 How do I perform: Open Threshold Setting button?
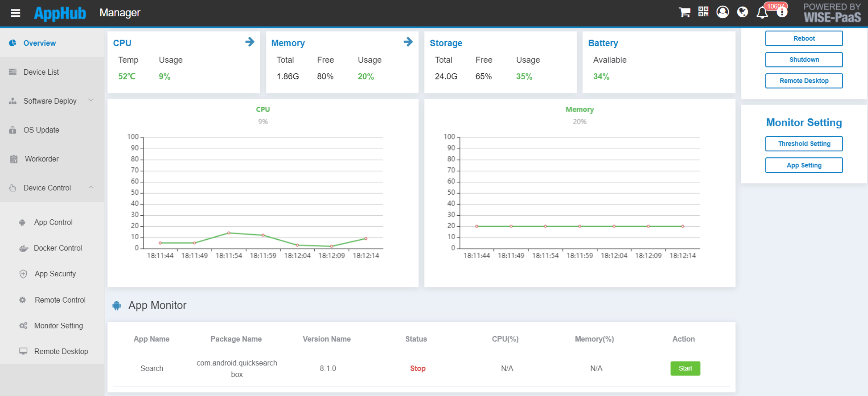(804, 144)
